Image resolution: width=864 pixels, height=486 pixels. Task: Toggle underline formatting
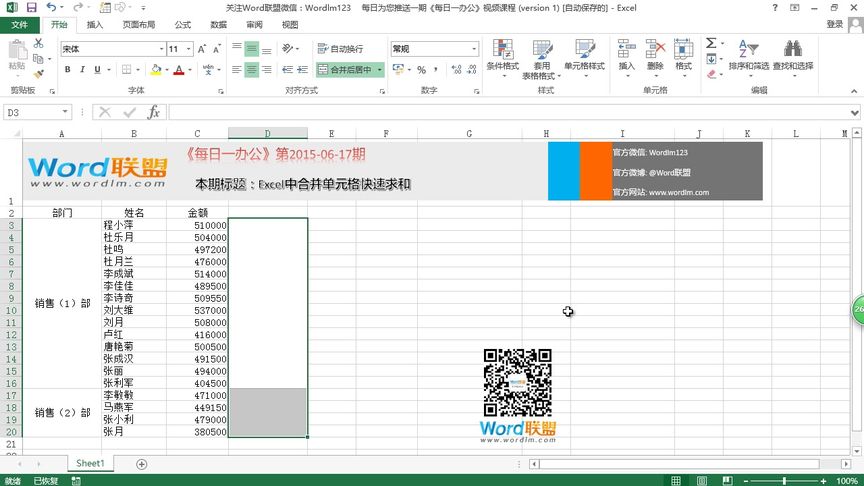[x=98, y=70]
